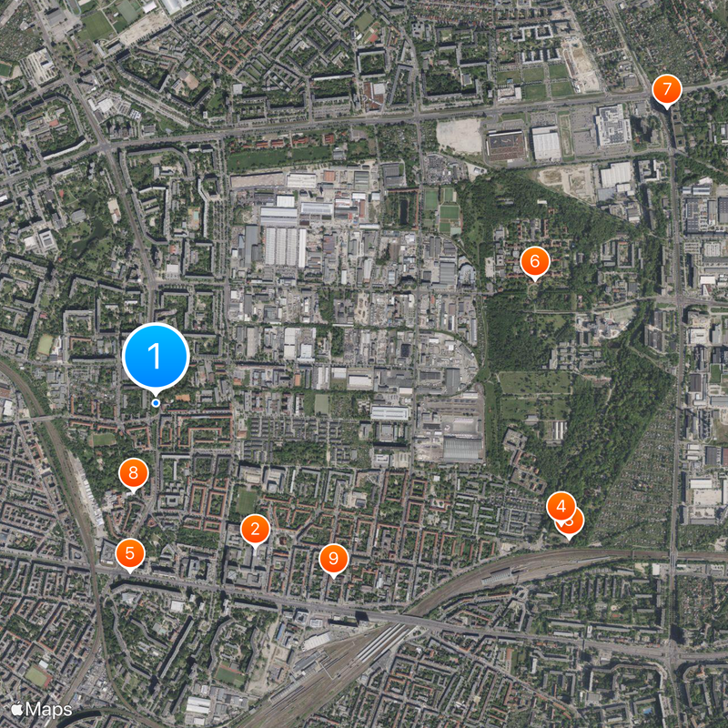
Task: Choose the orange marker numbered 6
Action: tap(535, 262)
